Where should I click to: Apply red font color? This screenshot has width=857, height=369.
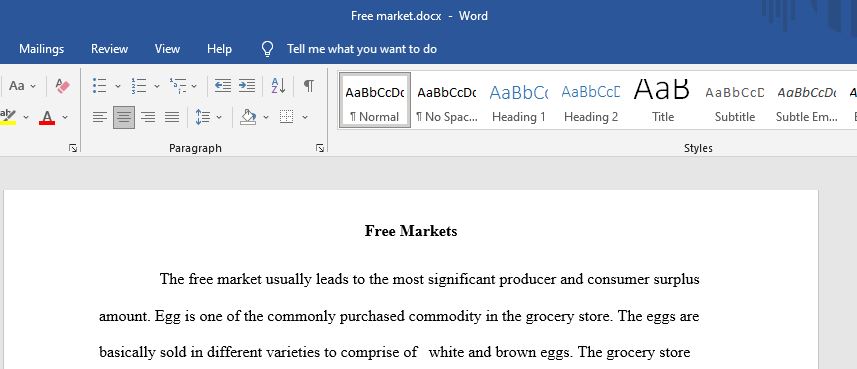coord(48,117)
